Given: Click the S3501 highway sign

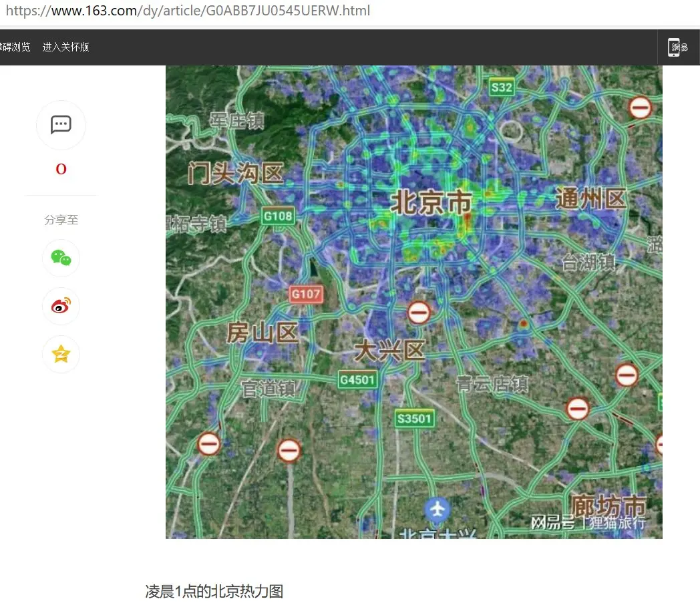Looking at the screenshot, I should (x=414, y=419).
